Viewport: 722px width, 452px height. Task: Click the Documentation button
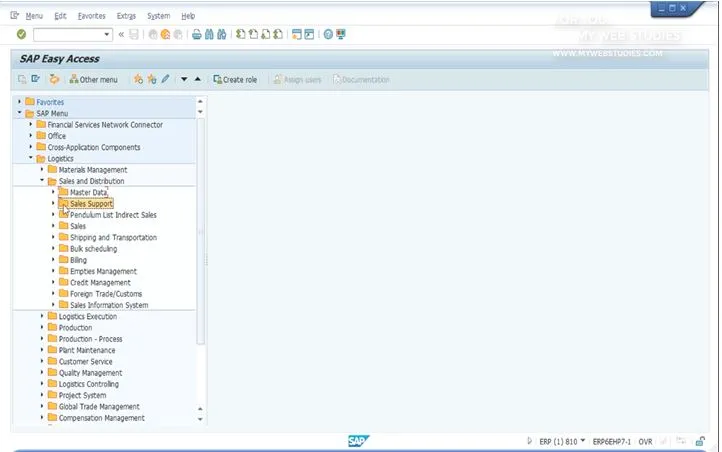pos(361,79)
